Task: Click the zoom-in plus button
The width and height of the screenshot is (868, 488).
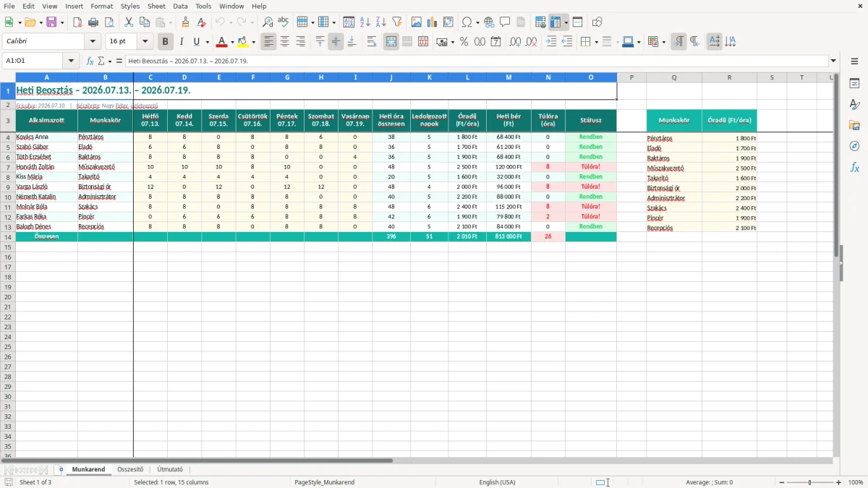Action: coord(839,482)
